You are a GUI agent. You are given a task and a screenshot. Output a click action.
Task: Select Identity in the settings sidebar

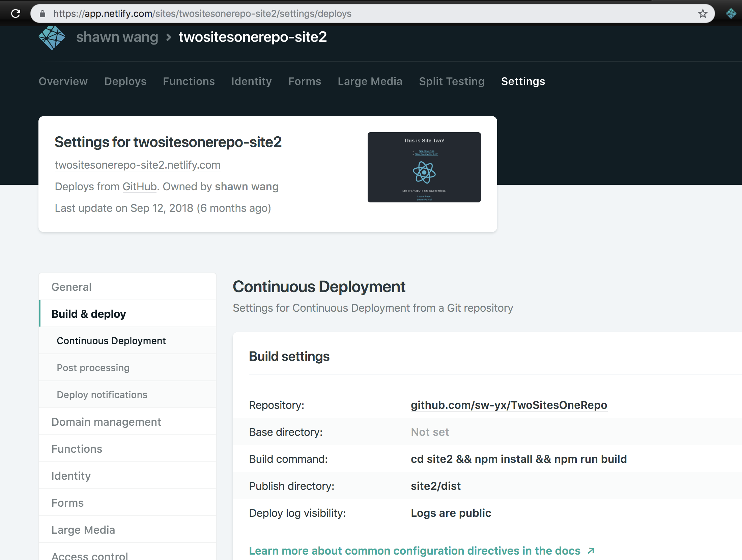click(127, 476)
